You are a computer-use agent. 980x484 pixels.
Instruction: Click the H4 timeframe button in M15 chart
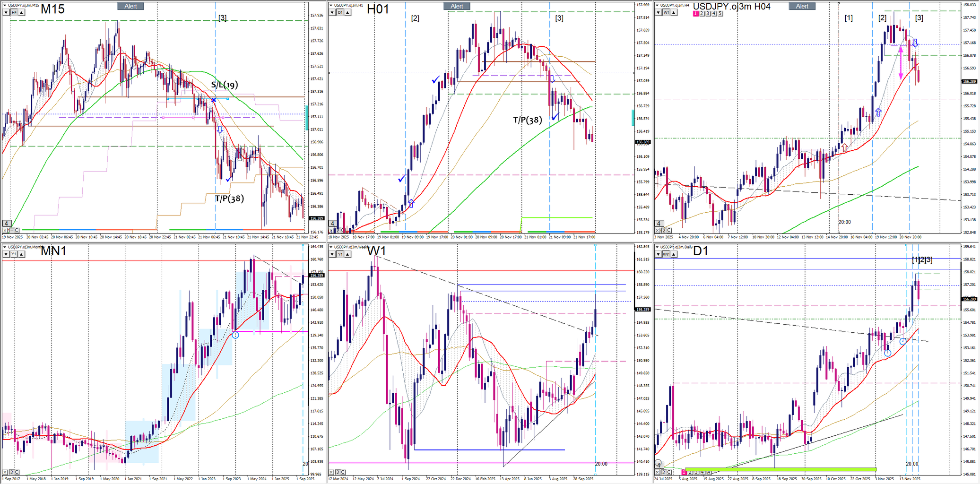pyautogui.click(x=14, y=13)
